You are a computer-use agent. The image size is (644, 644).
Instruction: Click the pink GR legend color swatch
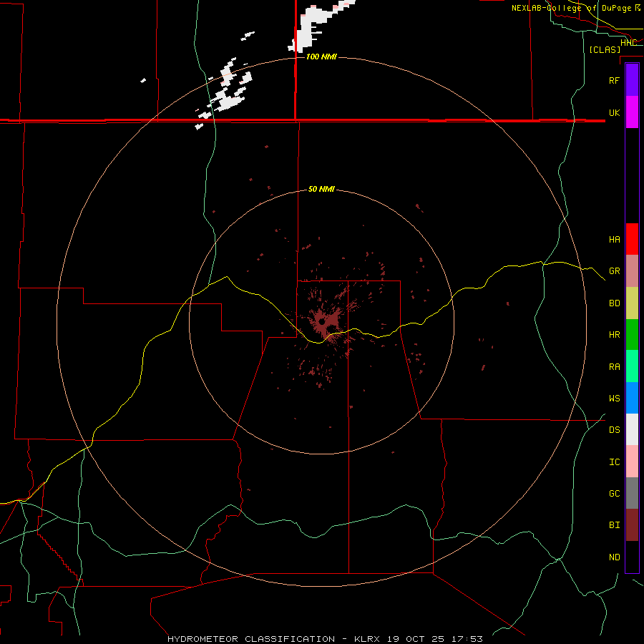click(632, 271)
